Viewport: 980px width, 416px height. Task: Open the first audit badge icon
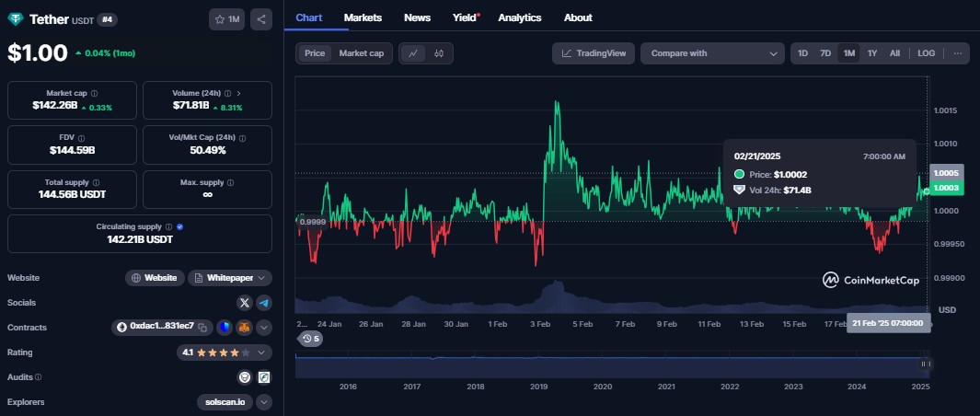coord(245,377)
